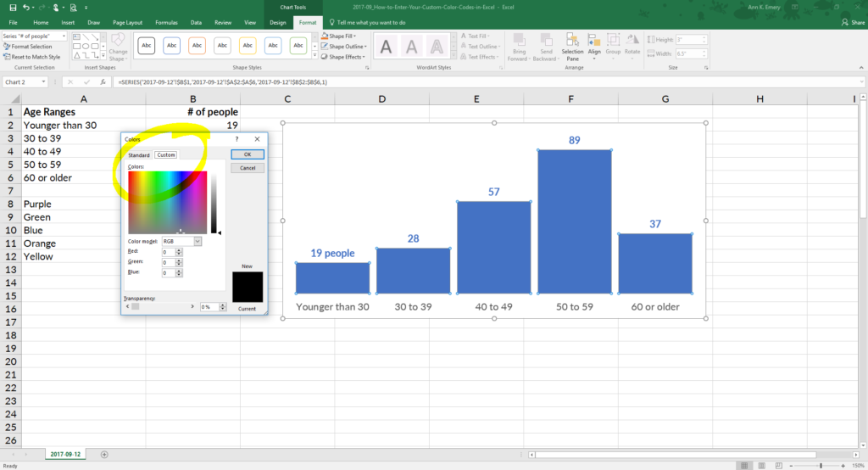Click the Align objects icon
Screen dimensions: 868x470
coord(594,44)
